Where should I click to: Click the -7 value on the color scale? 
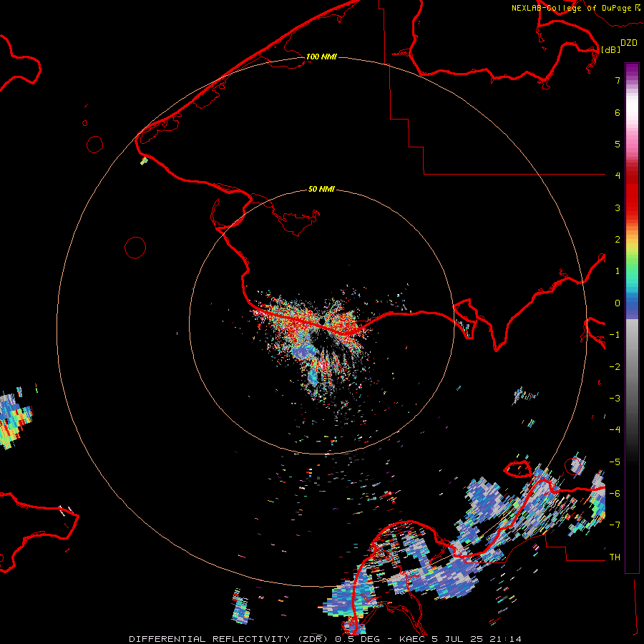point(615,525)
